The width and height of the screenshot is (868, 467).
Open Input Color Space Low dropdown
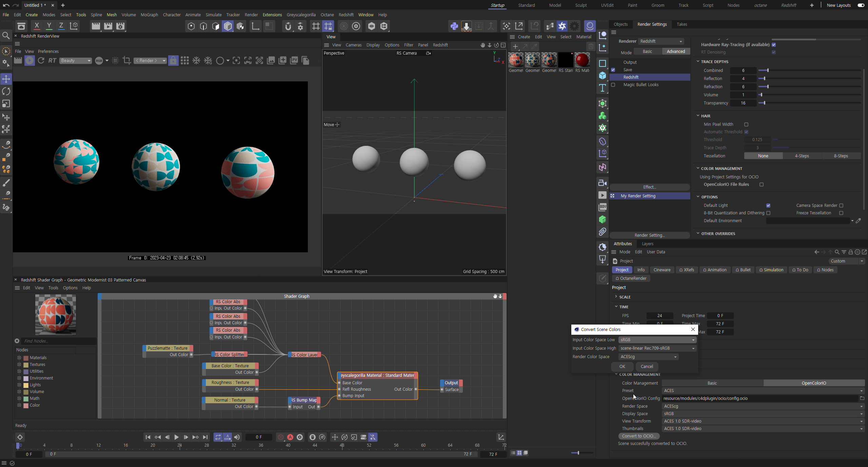point(657,340)
